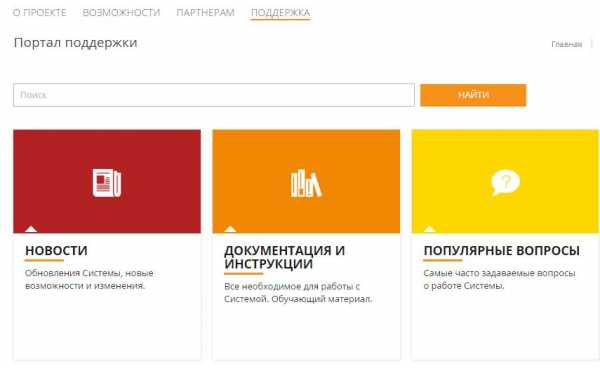Click text 'Все необходимое для работы с Системой'
The image size is (600, 368).
(x=292, y=292)
